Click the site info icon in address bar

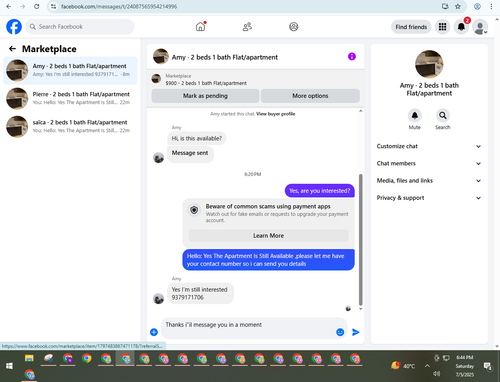tap(53, 6)
